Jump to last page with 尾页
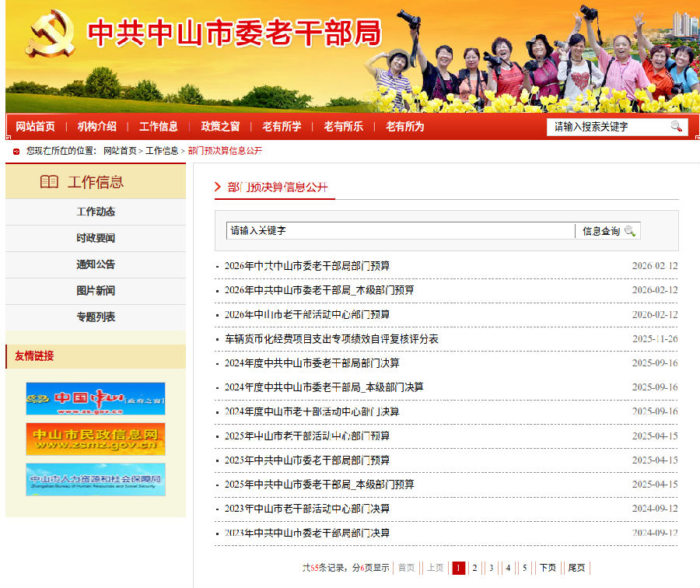Image resolution: width=700 pixels, height=588 pixels. [x=576, y=568]
